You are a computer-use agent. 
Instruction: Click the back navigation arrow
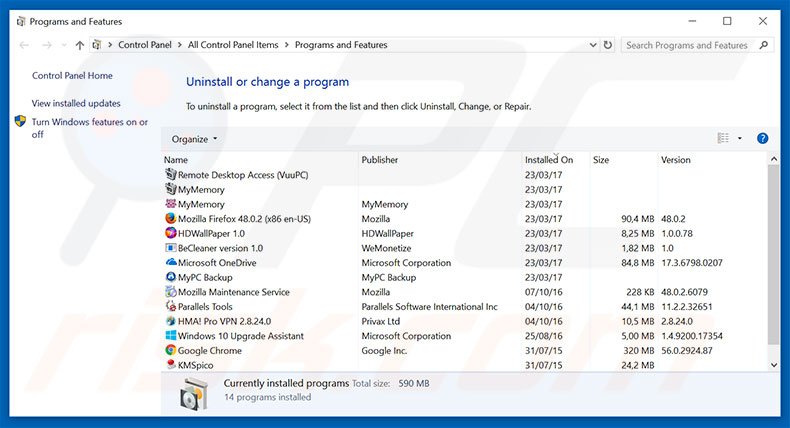click(24, 45)
